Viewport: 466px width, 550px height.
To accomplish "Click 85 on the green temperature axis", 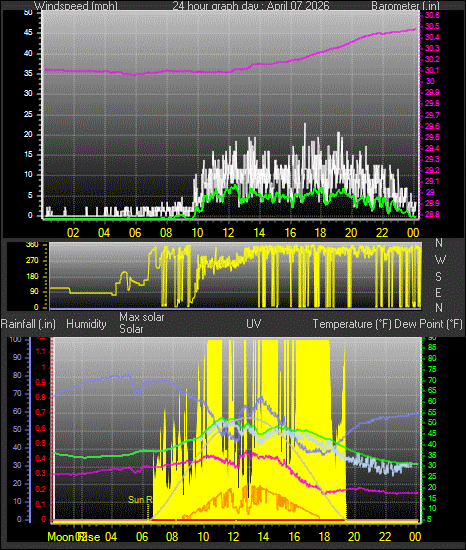I will tap(432, 348).
